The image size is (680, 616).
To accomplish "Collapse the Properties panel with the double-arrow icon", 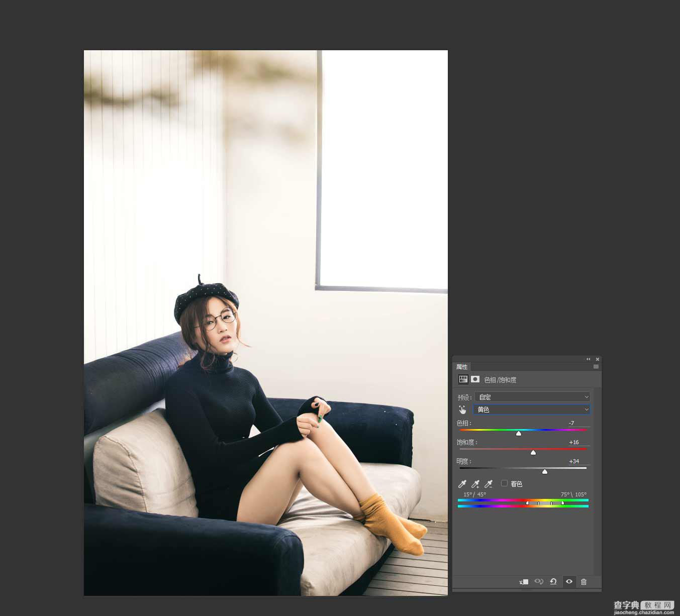I will click(589, 359).
